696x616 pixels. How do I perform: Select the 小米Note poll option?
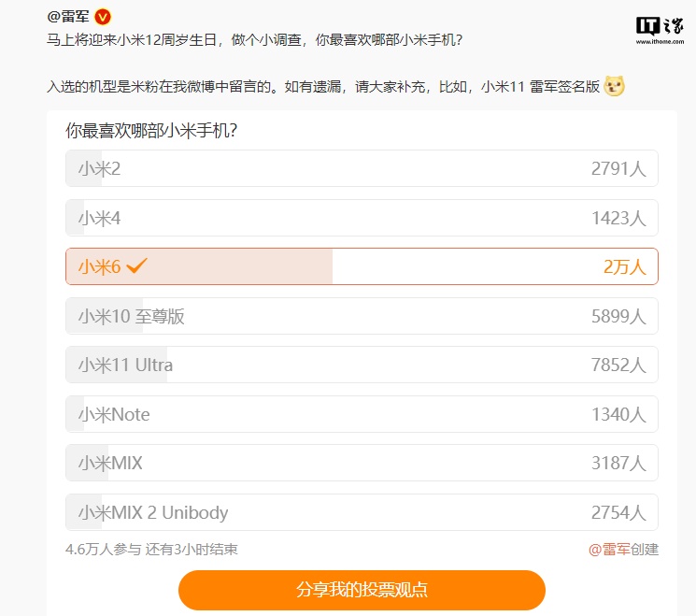[362, 414]
